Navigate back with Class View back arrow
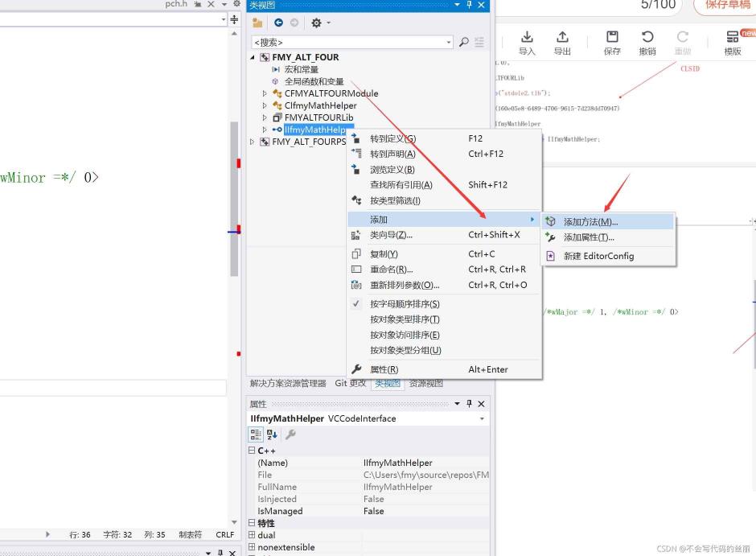Screen dimensions: 756x556 [x=278, y=23]
